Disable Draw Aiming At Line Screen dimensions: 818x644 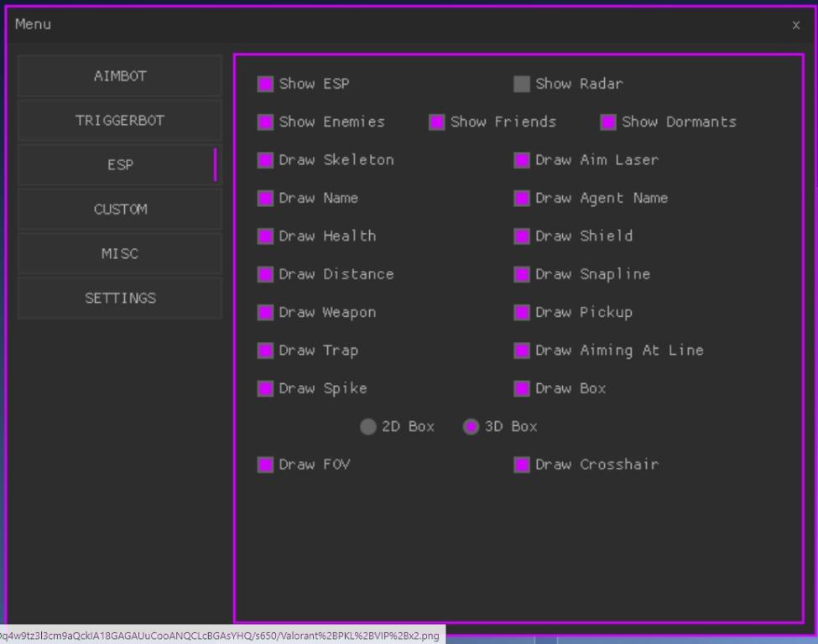click(x=522, y=351)
